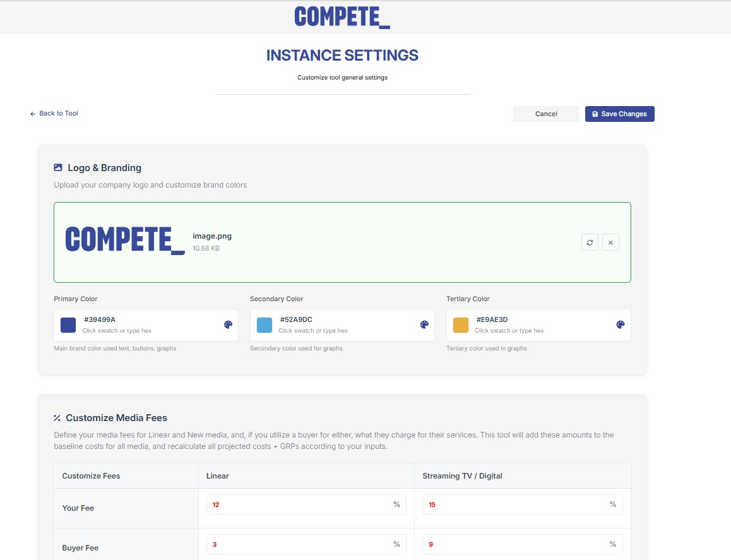Image resolution: width=731 pixels, height=560 pixels.
Task: Focus the Your Fee Streaming TV input
Action: click(523, 504)
